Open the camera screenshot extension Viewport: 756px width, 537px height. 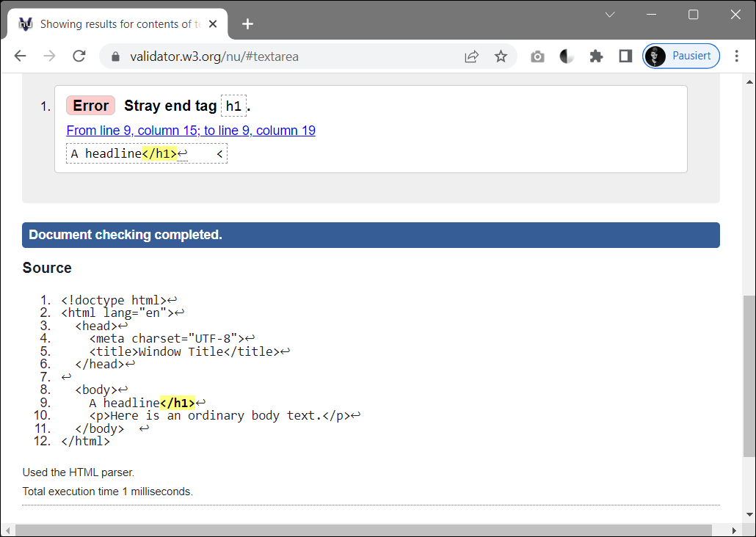click(538, 56)
